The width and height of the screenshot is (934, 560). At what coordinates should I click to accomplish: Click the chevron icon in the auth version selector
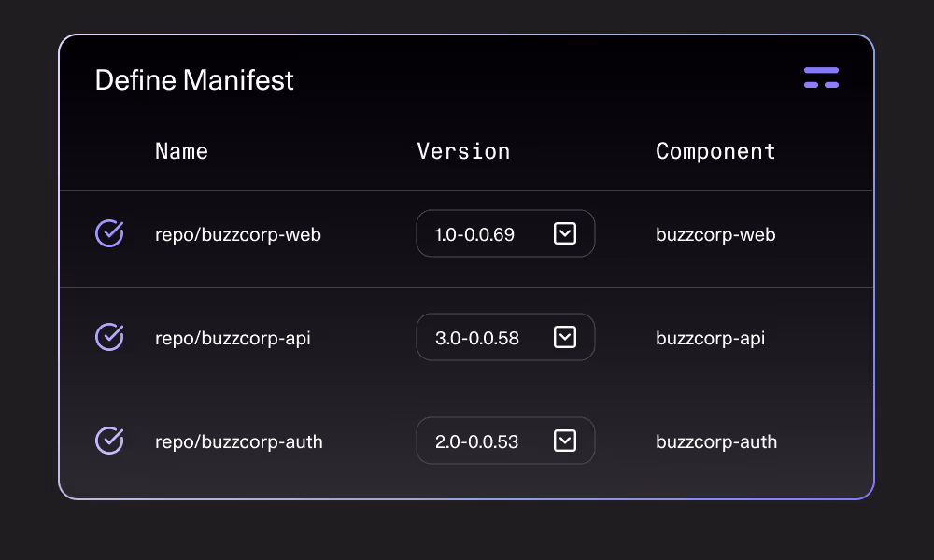[564, 441]
